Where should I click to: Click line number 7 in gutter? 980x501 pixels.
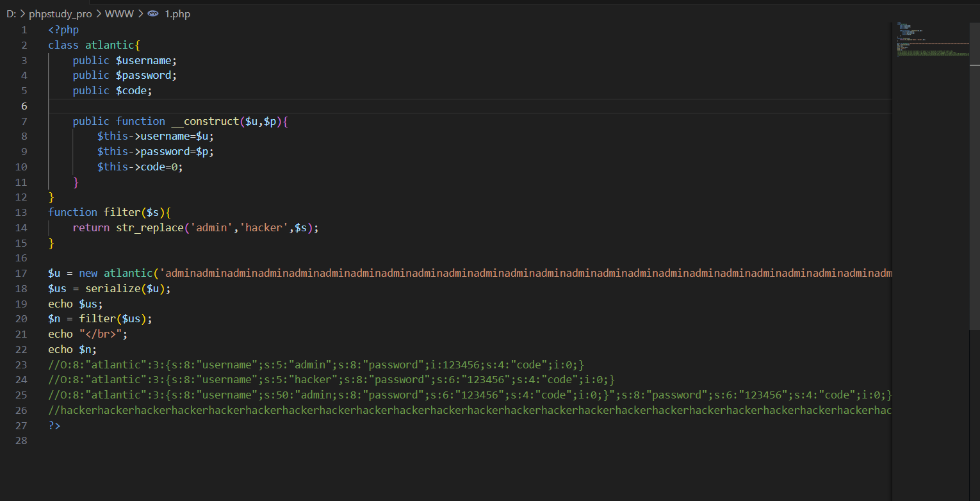pyautogui.click(x=24, y=121)
